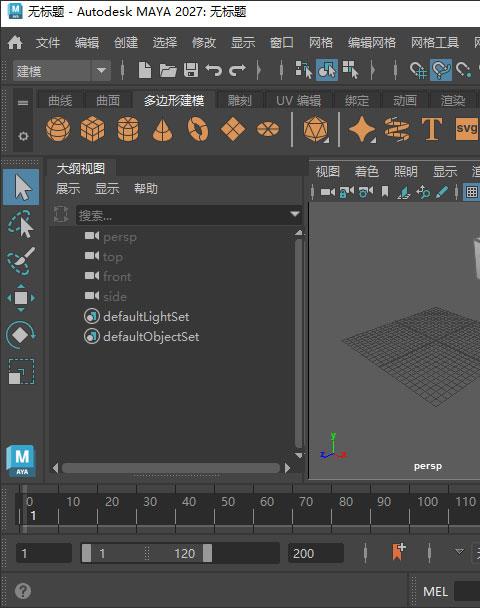Image resolution: width=480 pixels, height=608 pixels.
Task: Open viewport 照明 menu
Action: click(x=406, y=171)
